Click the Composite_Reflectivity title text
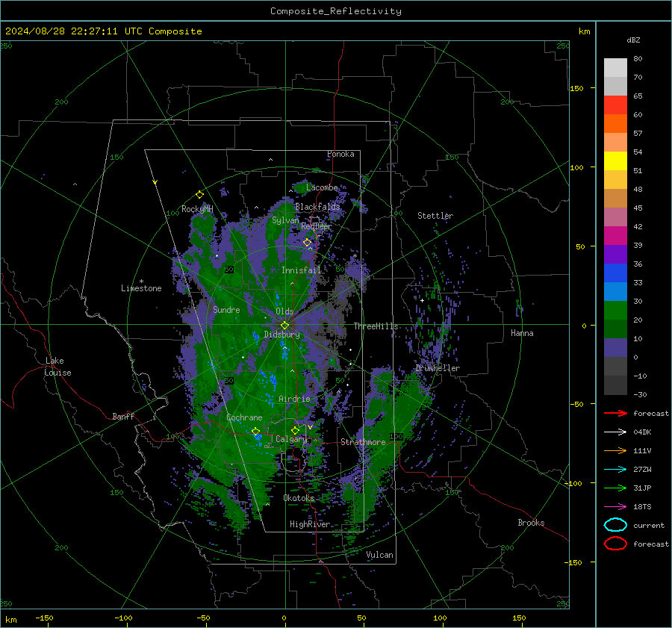The height and width of the screenshot is (628, 672). coord(336,11)
